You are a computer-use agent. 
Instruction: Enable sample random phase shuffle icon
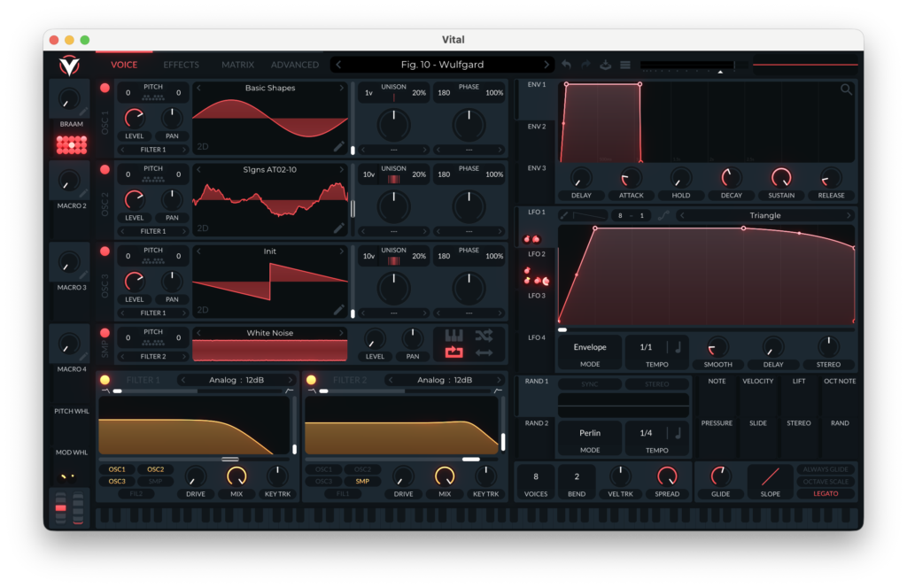[x=484, y=336]
